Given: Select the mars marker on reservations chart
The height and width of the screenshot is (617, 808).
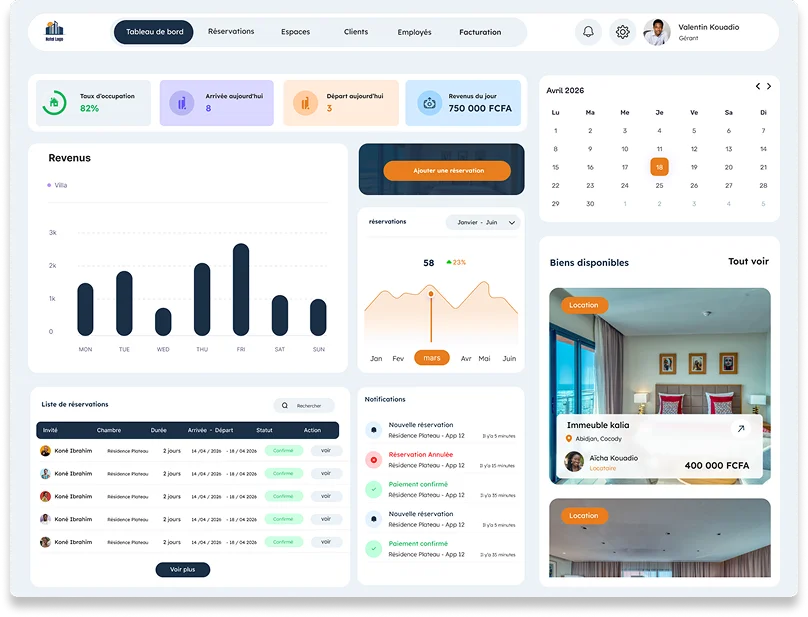Looking at the screenshot, I should pos(432,358).
